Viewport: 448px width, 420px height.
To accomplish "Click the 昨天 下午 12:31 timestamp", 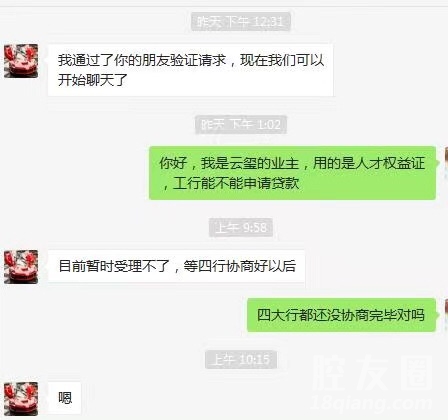I will [241, 22].
